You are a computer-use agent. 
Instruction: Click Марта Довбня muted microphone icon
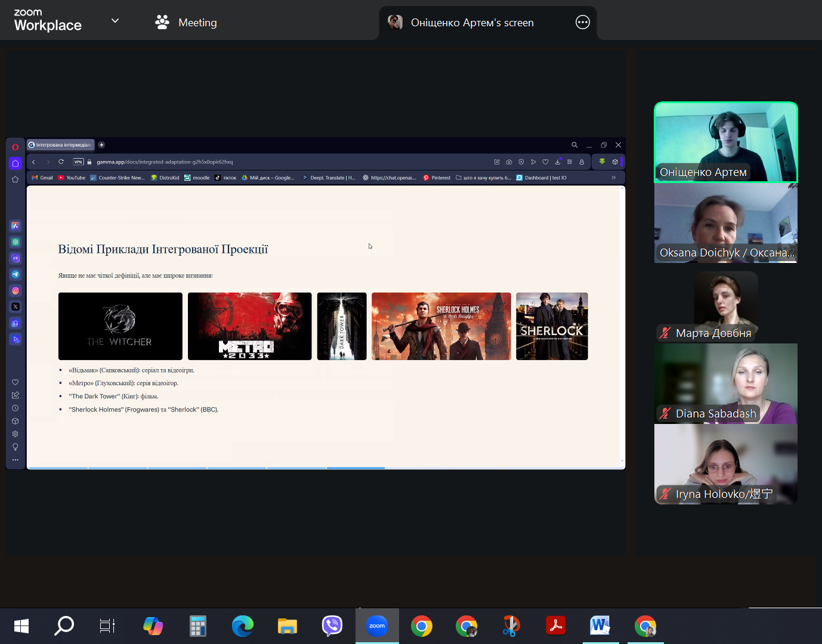pos(665,333)
